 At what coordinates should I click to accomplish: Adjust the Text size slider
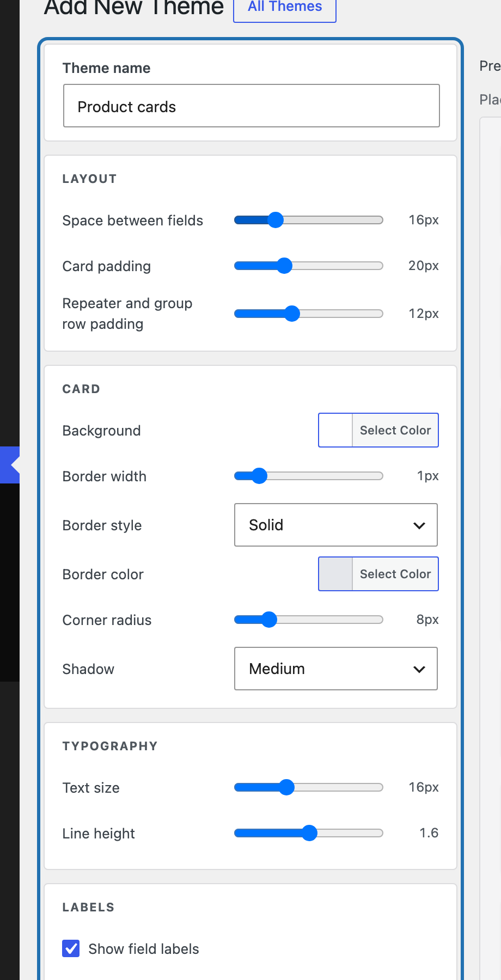309,787
